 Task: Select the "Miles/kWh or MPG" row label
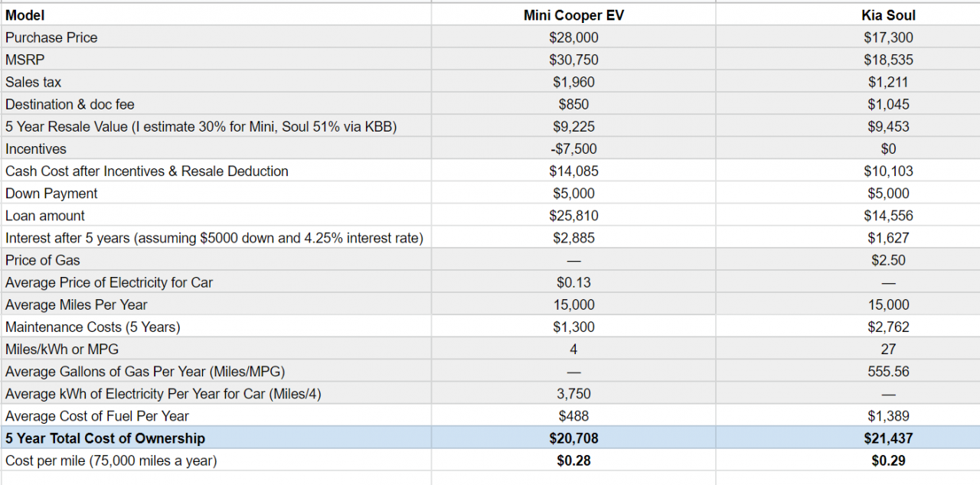[63, 349]
